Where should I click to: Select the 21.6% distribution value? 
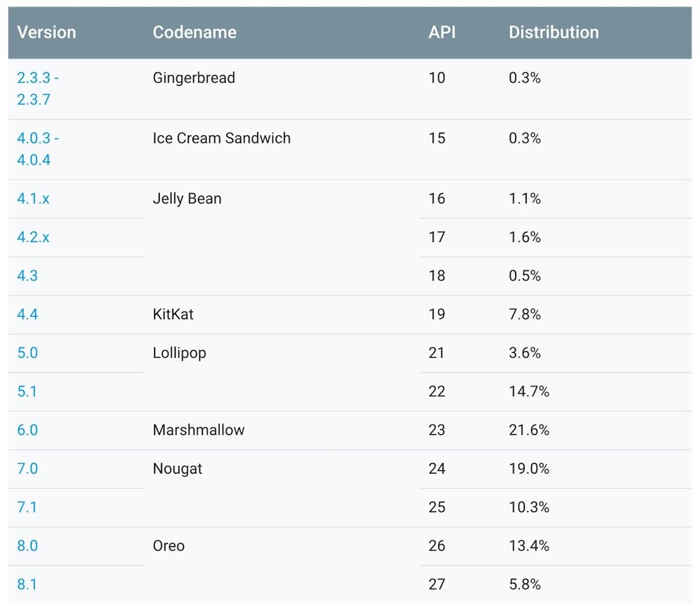[528, 430]
